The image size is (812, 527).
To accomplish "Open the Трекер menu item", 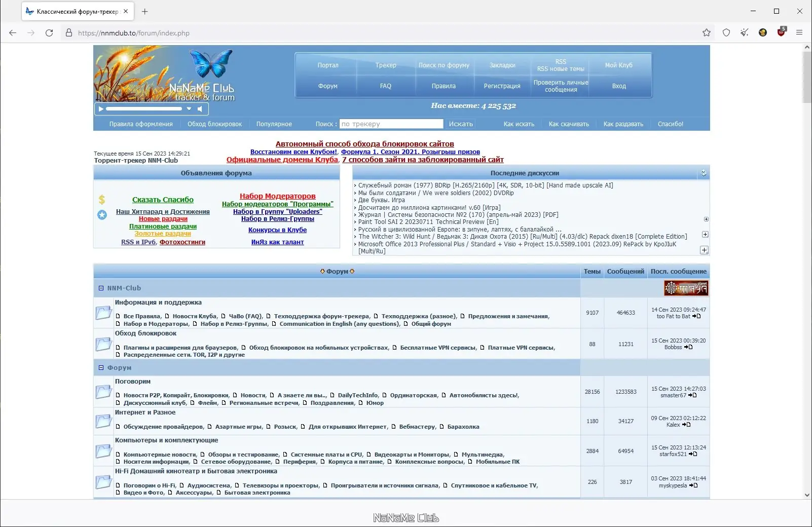I will point(386,65).
